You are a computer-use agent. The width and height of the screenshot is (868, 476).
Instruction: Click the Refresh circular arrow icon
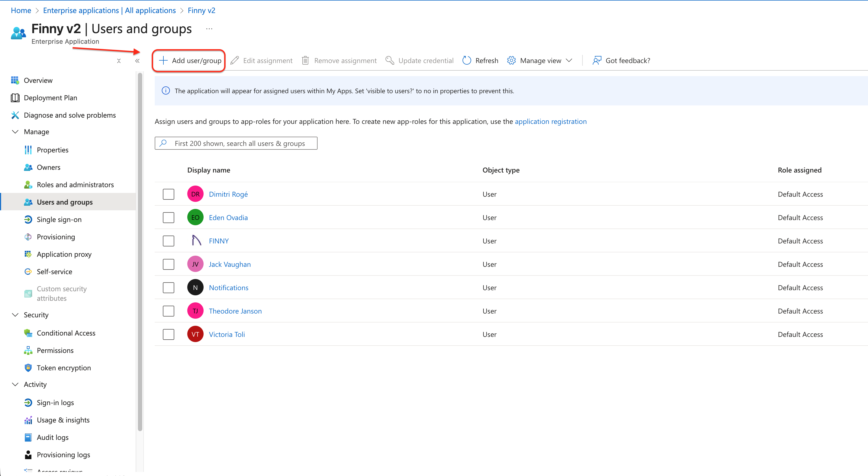(x=467, y=60)
